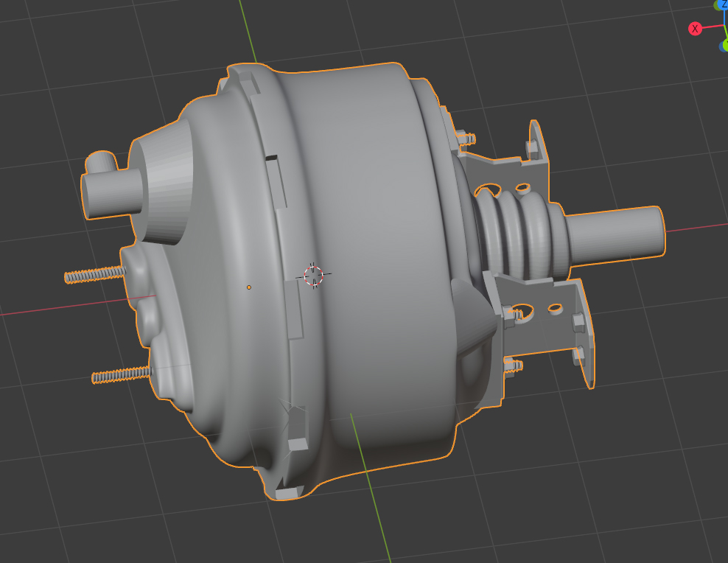Click the orange object origin dot
Viewport: 728px width, 563px height.
(x=248, y=287)
